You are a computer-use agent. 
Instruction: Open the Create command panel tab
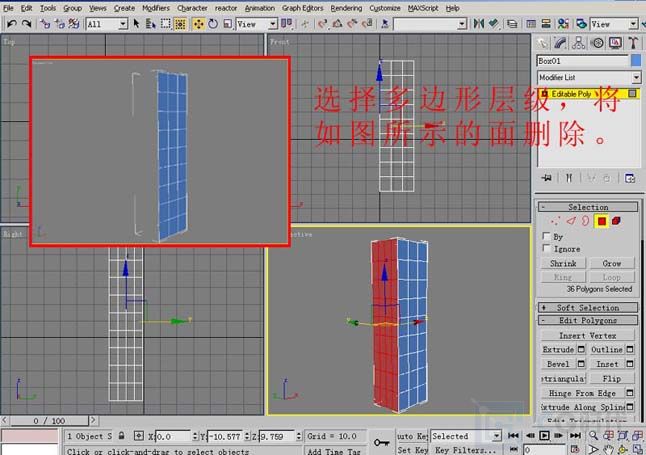543,43
